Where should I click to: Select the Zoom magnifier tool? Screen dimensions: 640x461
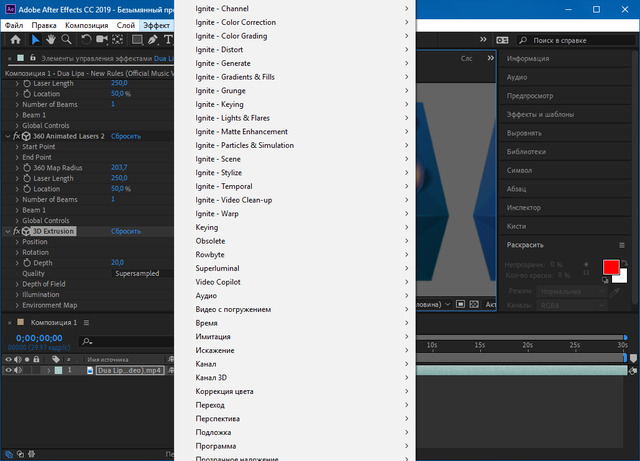66,40
